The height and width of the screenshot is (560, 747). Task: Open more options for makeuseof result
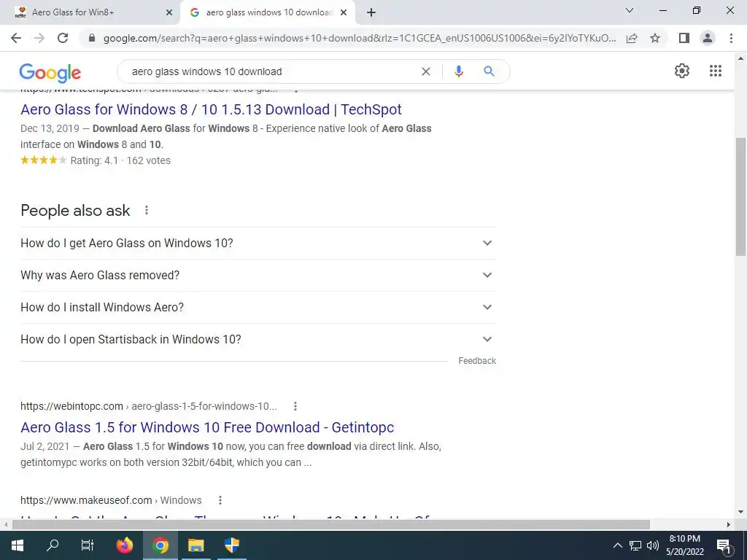[220, 500]
